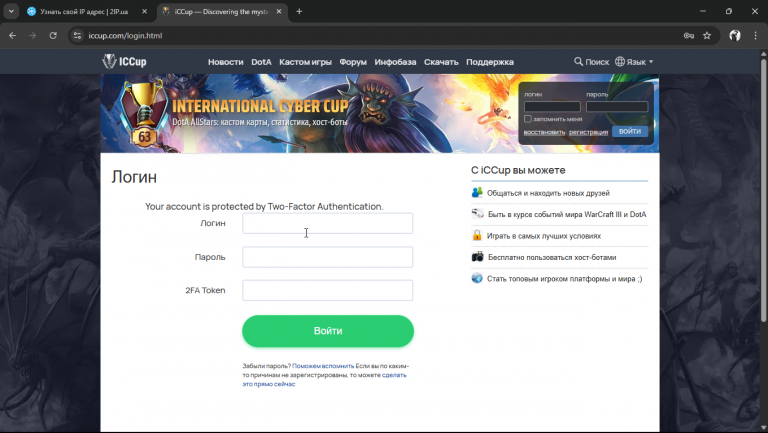Image resolution: width=768 pixels, height=433 pixels.
Task: Click the text Играть в самых лучших условиях
Action: pos(544,236)
